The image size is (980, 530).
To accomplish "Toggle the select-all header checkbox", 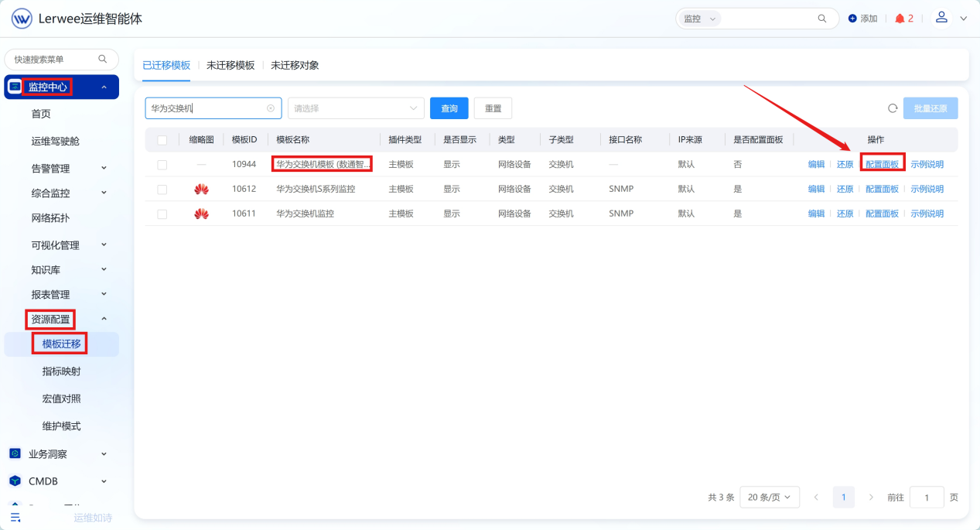I will tap(162, 140).
